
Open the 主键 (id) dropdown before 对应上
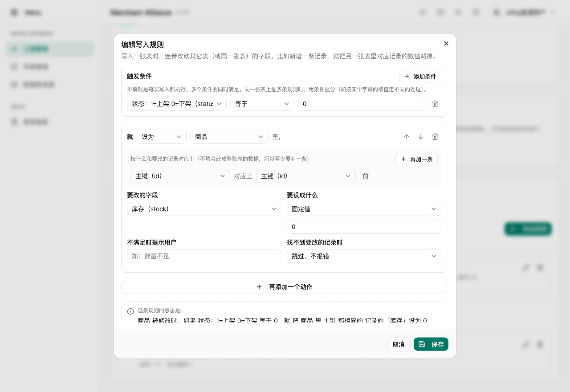[180, 176]
